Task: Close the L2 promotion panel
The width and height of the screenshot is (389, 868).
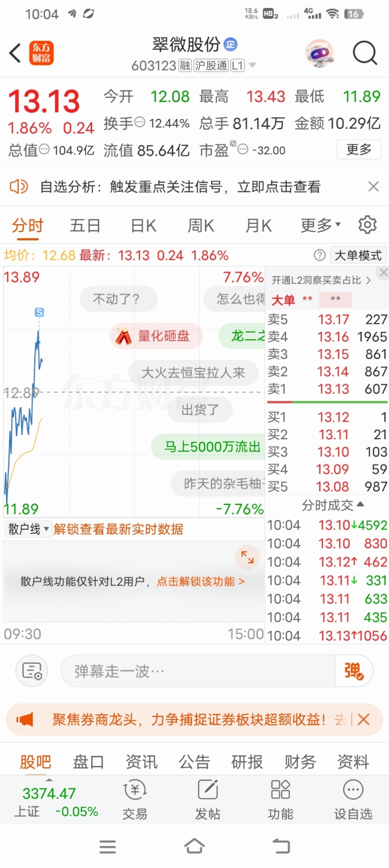Action: point(383,273)
